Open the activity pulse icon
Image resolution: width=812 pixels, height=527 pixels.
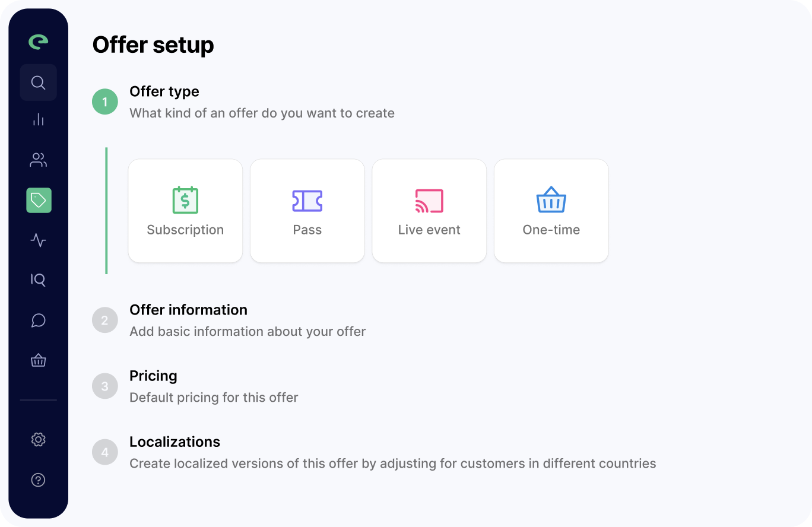(x=39, y=240)
